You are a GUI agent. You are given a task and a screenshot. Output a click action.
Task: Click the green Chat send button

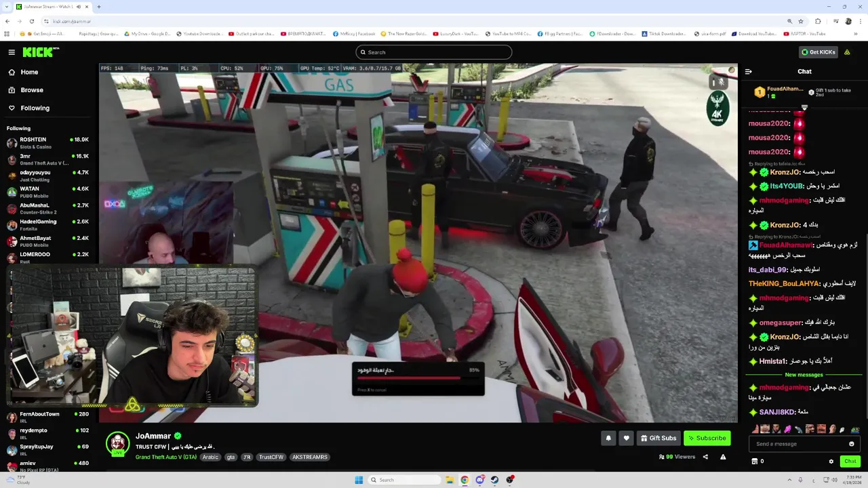(850, 462)
